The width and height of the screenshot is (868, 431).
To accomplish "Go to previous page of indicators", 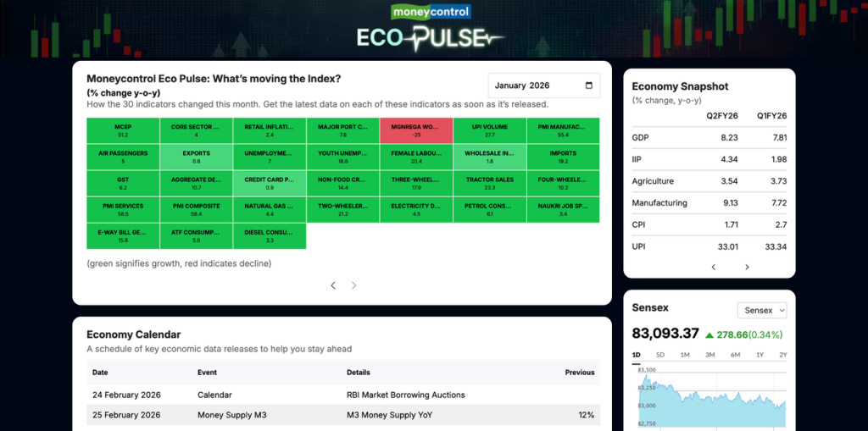I will pos(333,285).
